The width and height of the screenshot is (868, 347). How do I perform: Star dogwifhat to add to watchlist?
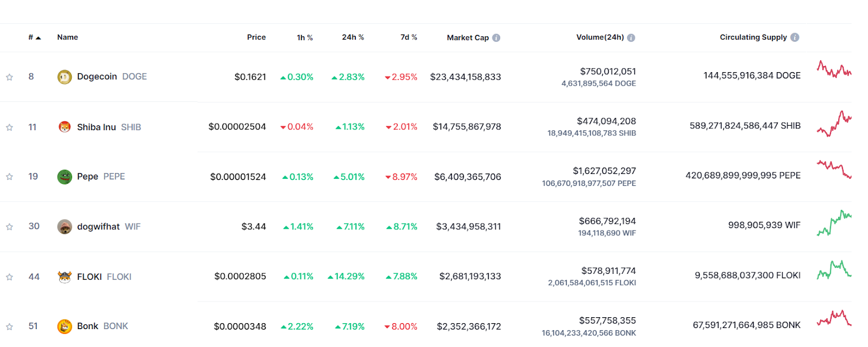pos(9,227)
